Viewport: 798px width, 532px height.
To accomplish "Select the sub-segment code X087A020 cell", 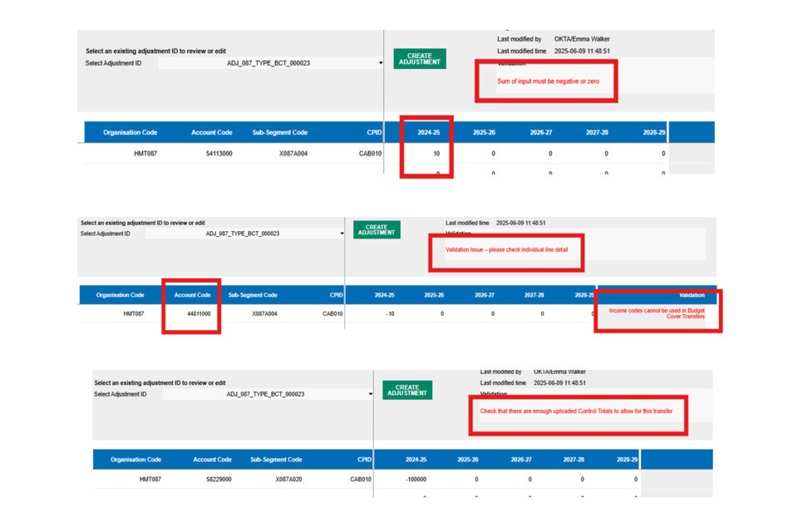I will 278,480.
